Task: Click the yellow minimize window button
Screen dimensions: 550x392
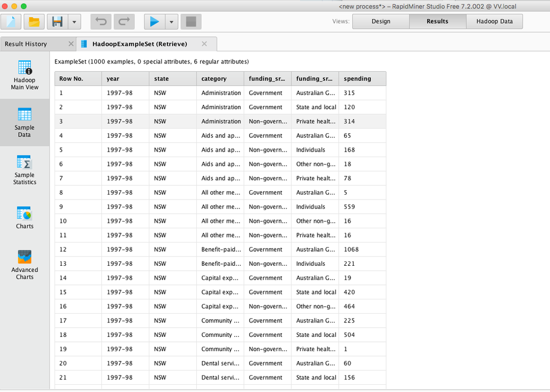Action: (x=14, y=6)
